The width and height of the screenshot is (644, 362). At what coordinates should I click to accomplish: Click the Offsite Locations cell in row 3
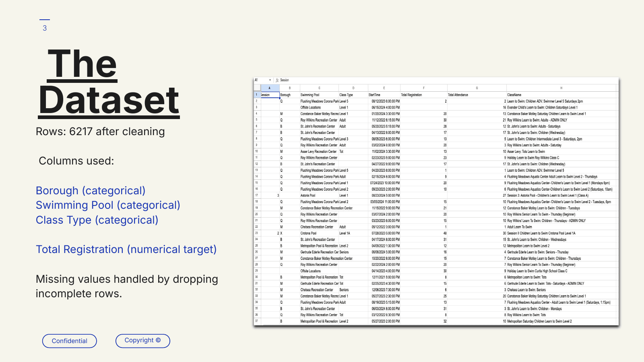[319, 107]
